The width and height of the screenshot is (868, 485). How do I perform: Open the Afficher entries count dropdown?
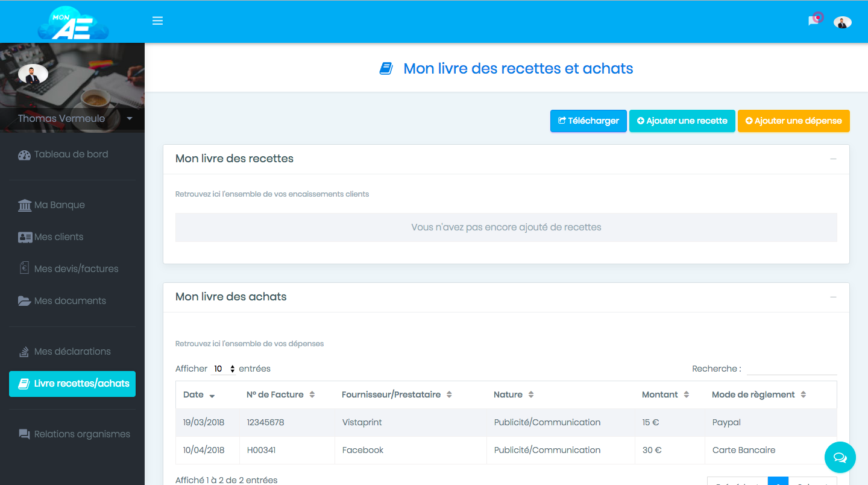pos(224,369)
